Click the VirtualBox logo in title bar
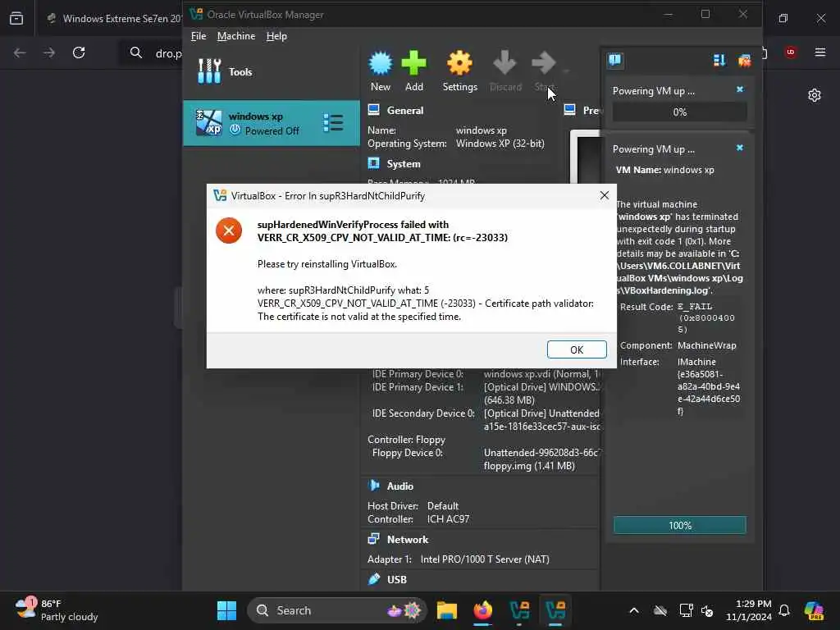 (196, 15)
